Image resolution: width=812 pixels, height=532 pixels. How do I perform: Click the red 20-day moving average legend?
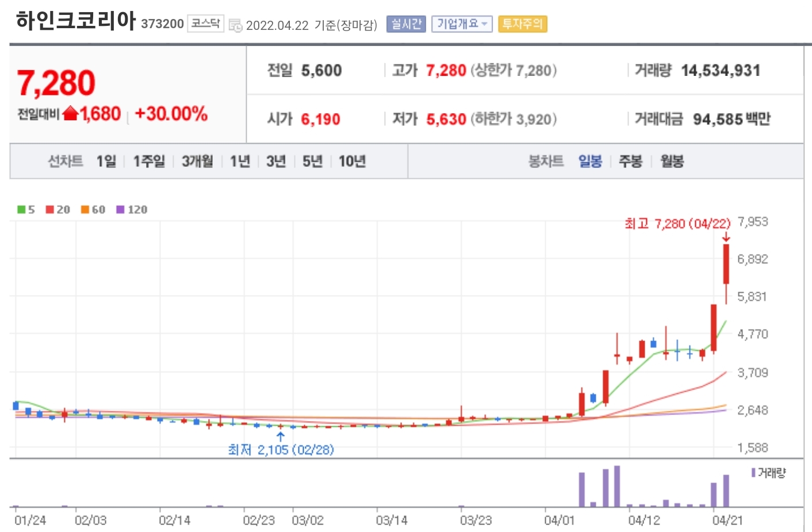point(58,210)
